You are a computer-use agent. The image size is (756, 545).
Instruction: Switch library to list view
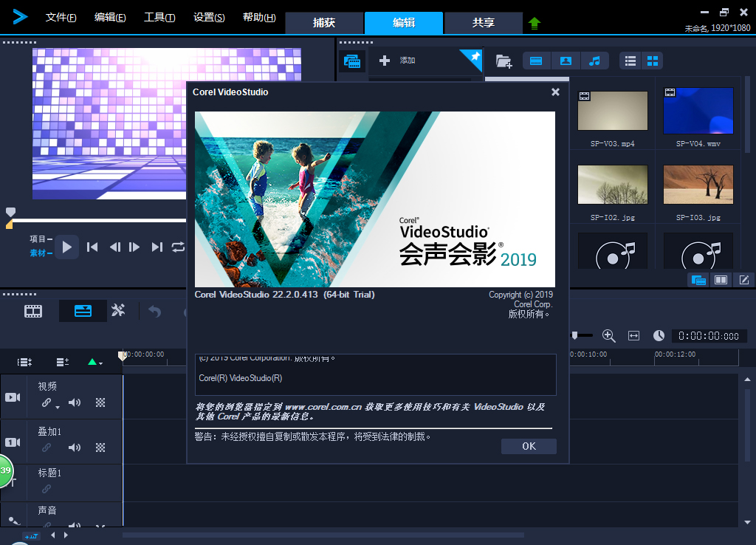pos(630,61)
